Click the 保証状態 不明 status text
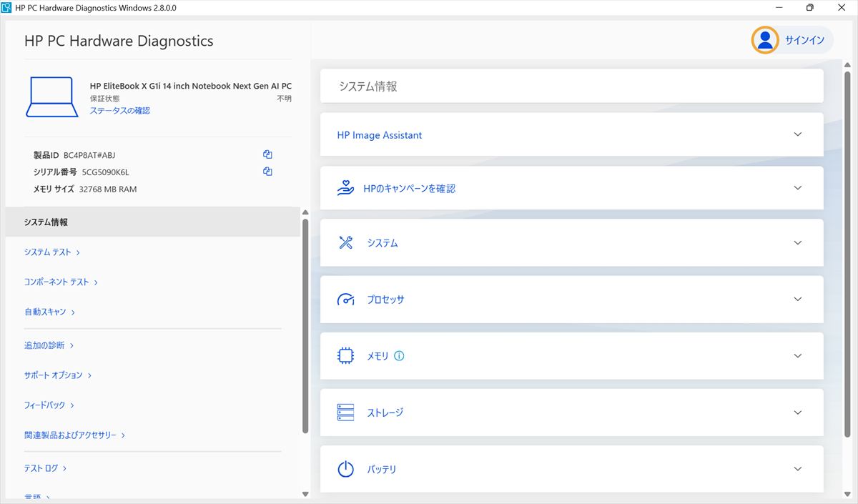Viewport: 858px width, 504px height. [284, 99]
